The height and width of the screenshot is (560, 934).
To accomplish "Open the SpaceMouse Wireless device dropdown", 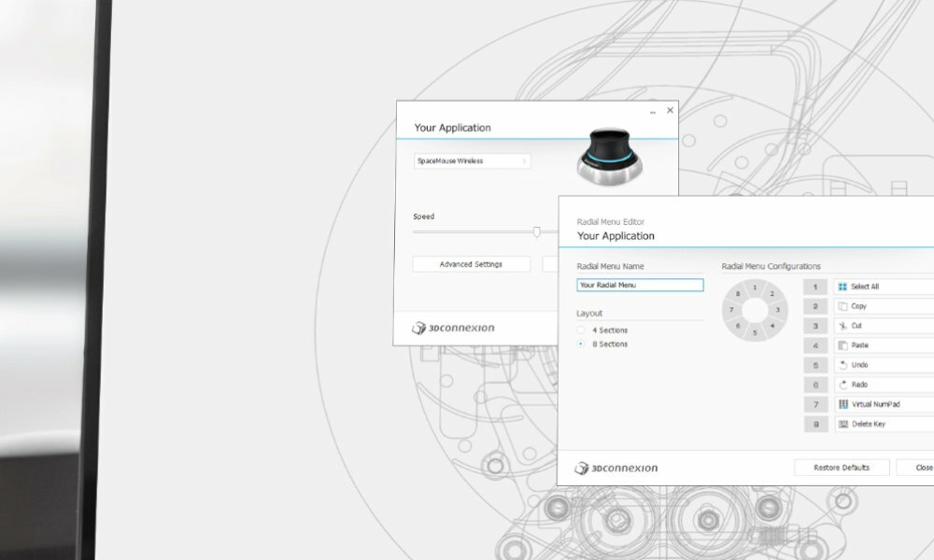I will pyautogui.click(x=472, y=161).
